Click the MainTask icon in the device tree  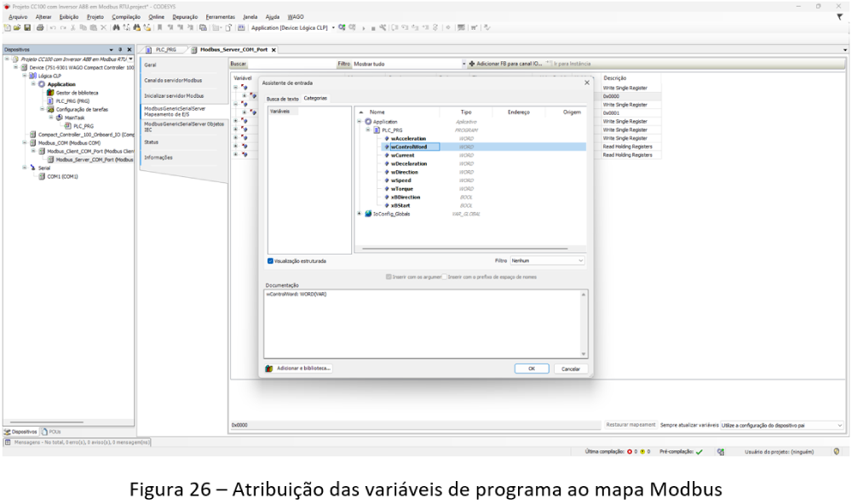coord(60,117)
